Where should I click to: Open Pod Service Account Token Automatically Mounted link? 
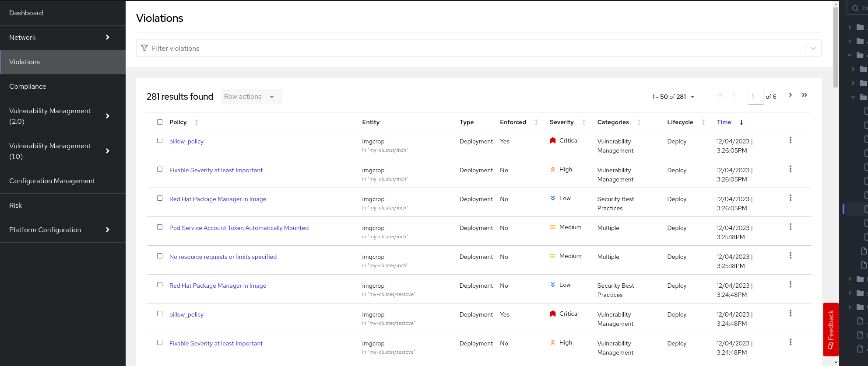pyautogui.click(x=239, y=228)
